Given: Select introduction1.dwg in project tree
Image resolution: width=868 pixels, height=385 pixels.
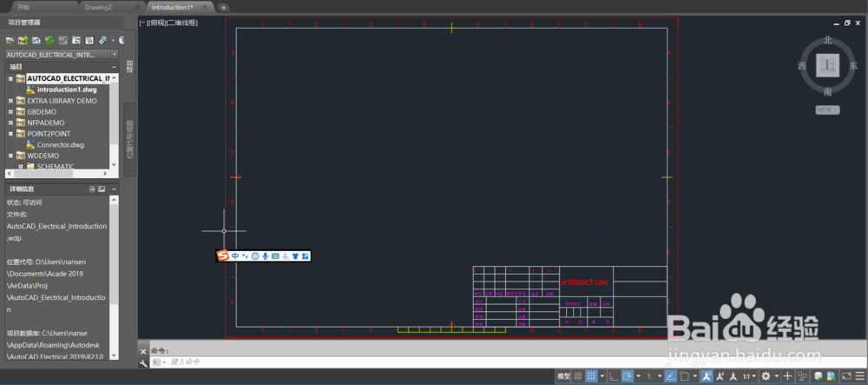Looking at the screenshot, I should [67, 90].
